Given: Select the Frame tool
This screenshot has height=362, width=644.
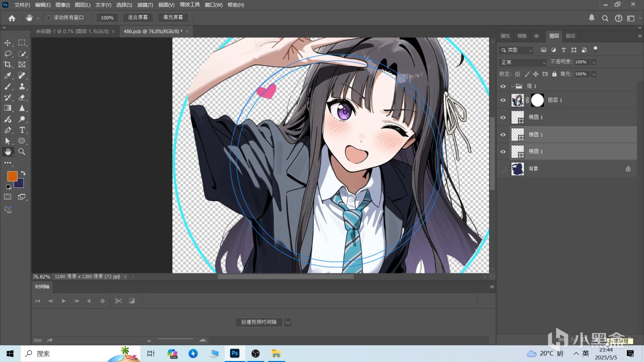Looking at the screenshot, I should click(x=22, y=64).
